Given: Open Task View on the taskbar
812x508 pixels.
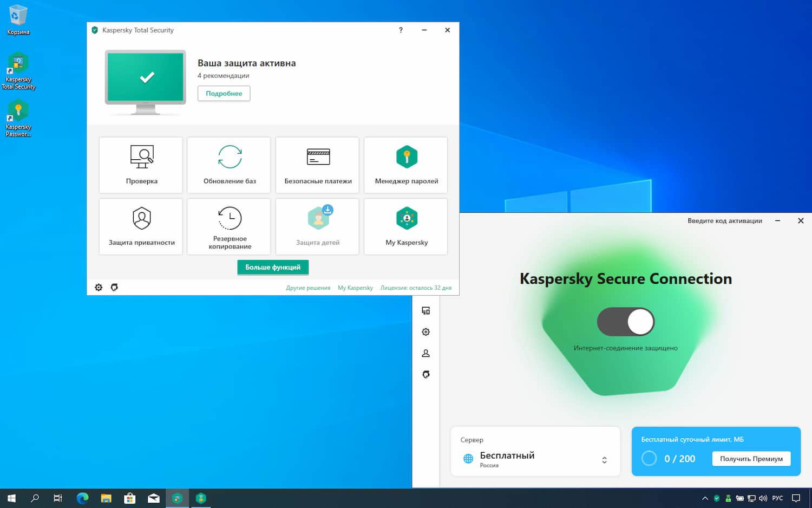Looking at the screenshot, I should pyautogui.click(x=58, y=498).
